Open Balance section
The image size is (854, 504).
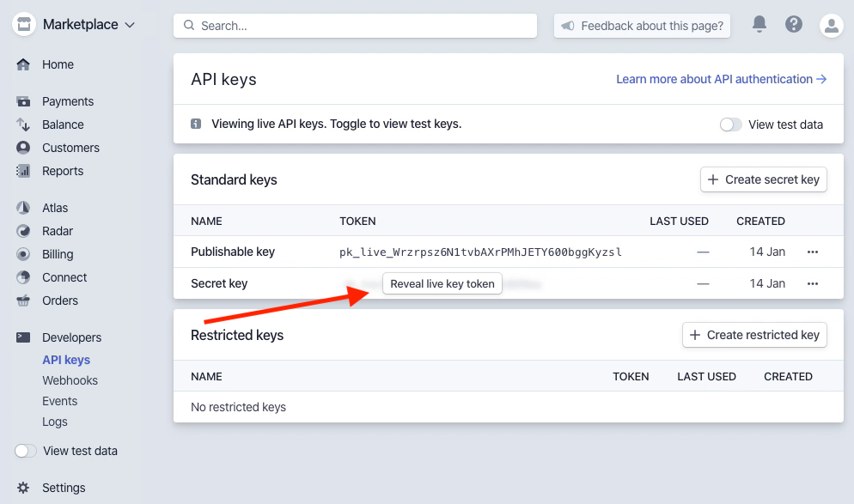click(x=64, y=124)
